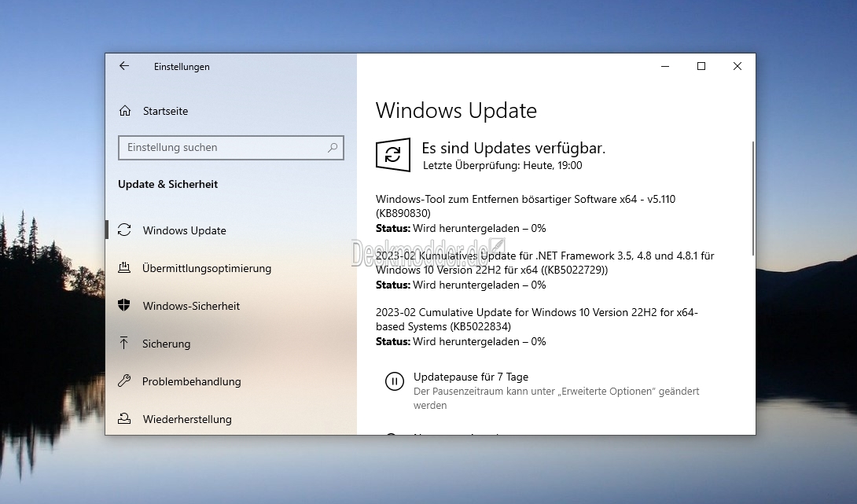The image size is (857, 504).
Task: Click the Pausenzeitraum description text
Action: (557, 398)
